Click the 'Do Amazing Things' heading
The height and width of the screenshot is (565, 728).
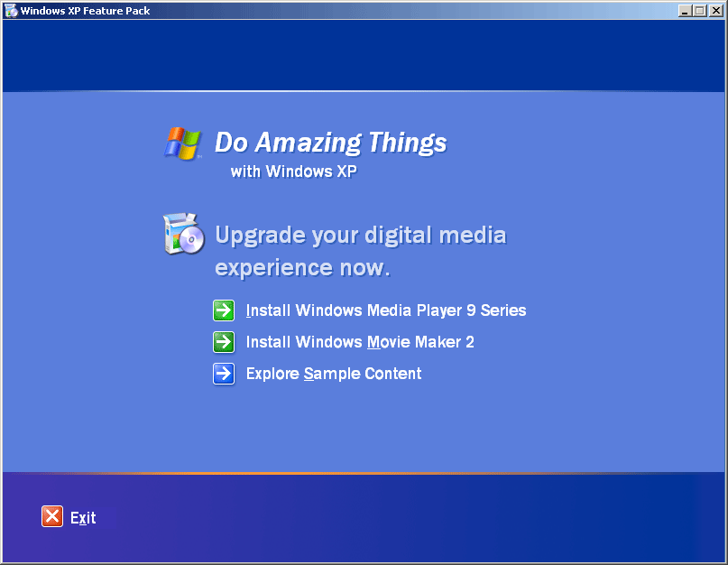330,143
